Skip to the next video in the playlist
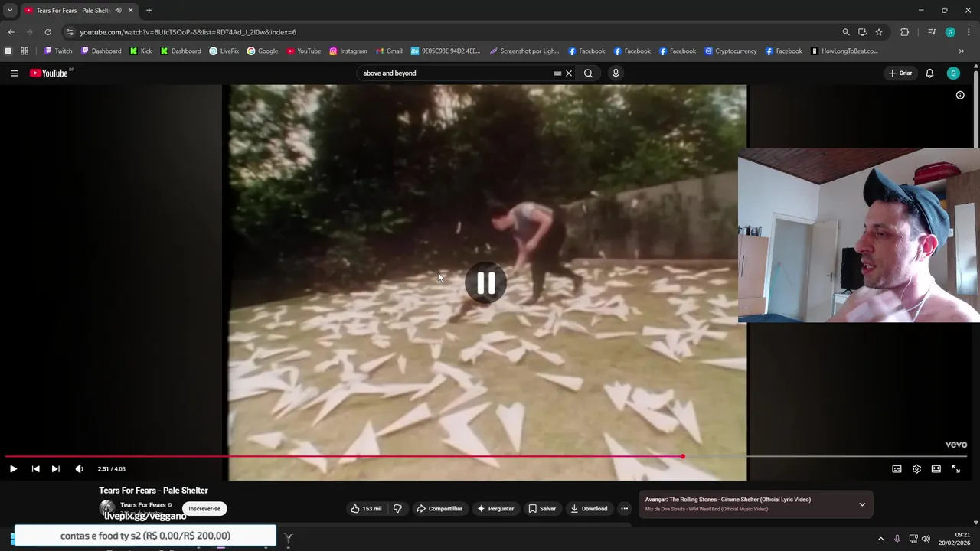This screenshot has height=551, width=980. click(55, 469)
